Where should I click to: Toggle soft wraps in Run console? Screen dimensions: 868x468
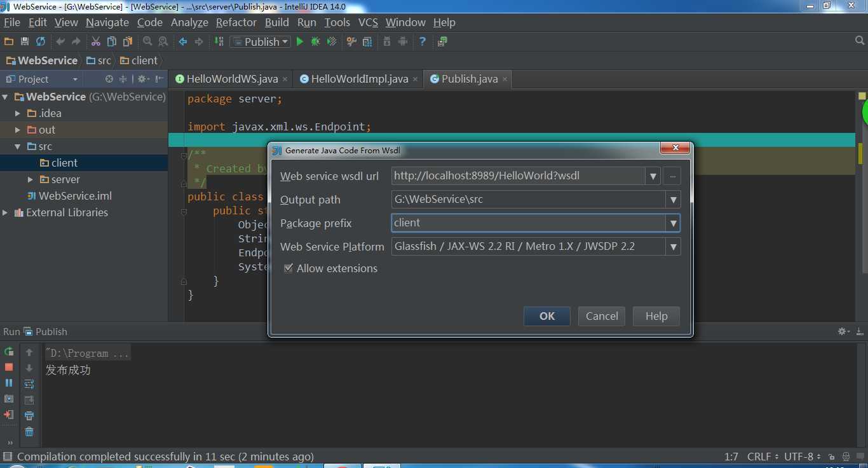click(29, 384)
